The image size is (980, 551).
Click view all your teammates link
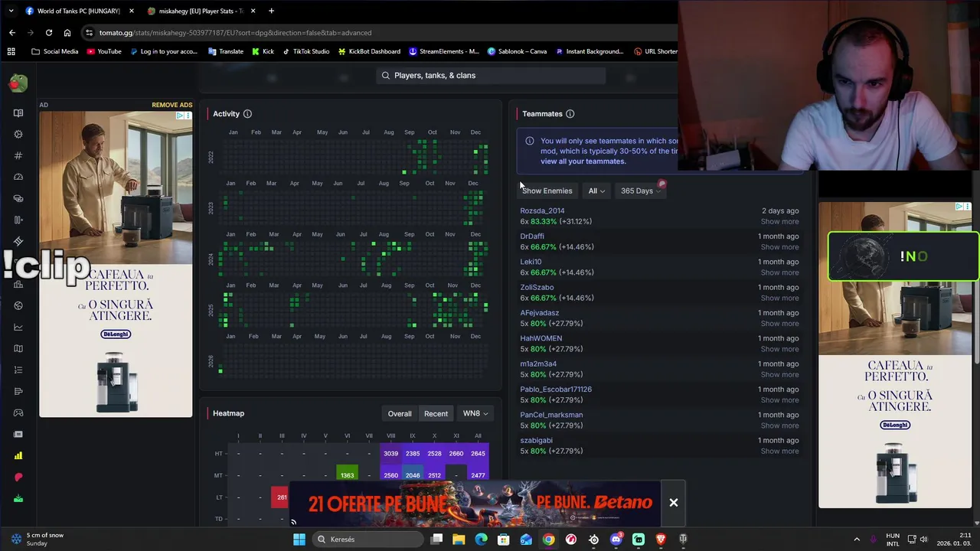click(583, 161)
